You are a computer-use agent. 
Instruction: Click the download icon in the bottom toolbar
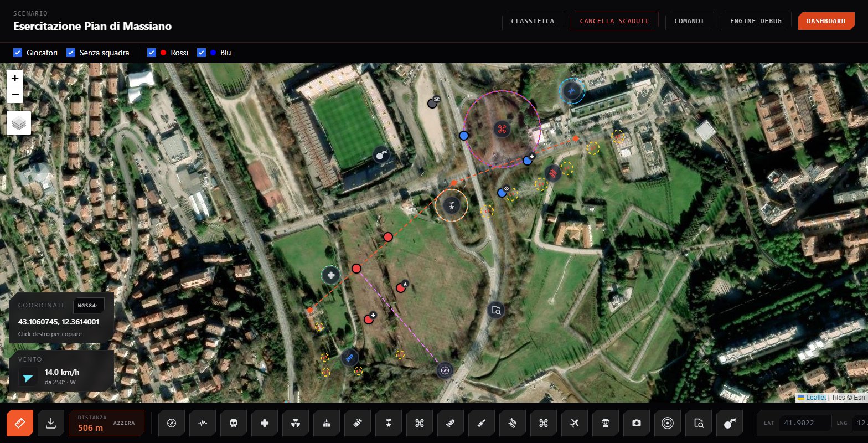click(x=51, y=423)
